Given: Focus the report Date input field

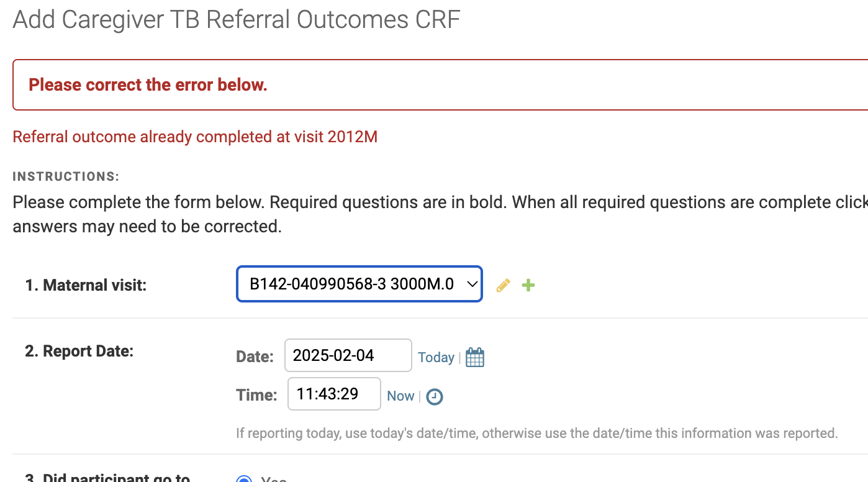Looking at the screenshot, I should click(348, 355).
